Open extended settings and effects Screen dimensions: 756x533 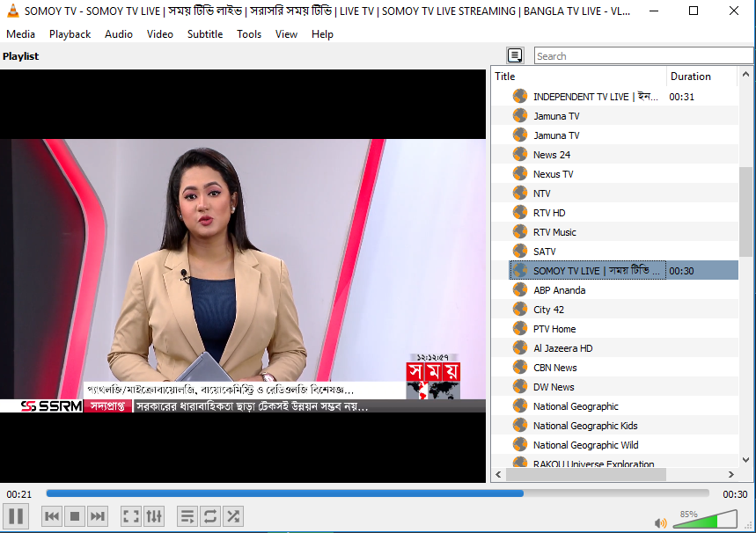pyautogui.click(x=154, y=516)
